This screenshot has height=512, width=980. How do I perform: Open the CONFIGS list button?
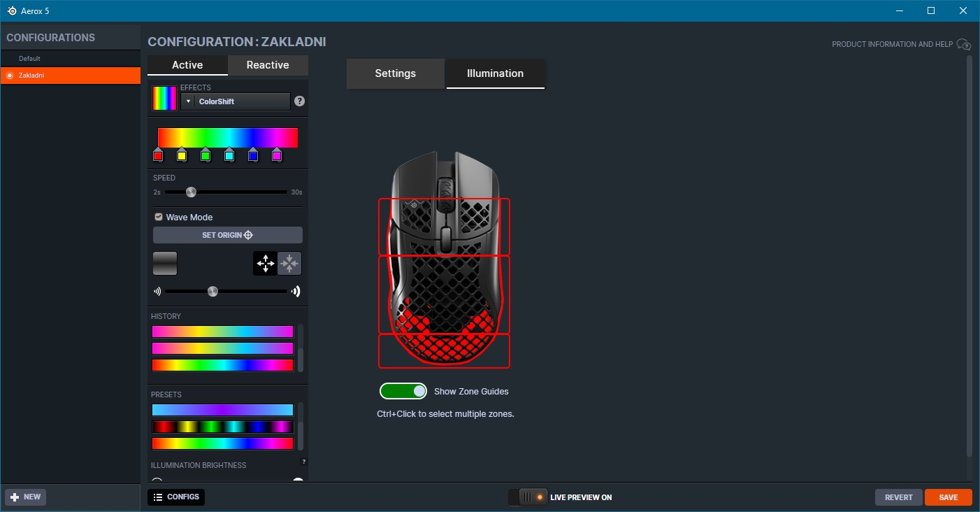pos(176,497)
